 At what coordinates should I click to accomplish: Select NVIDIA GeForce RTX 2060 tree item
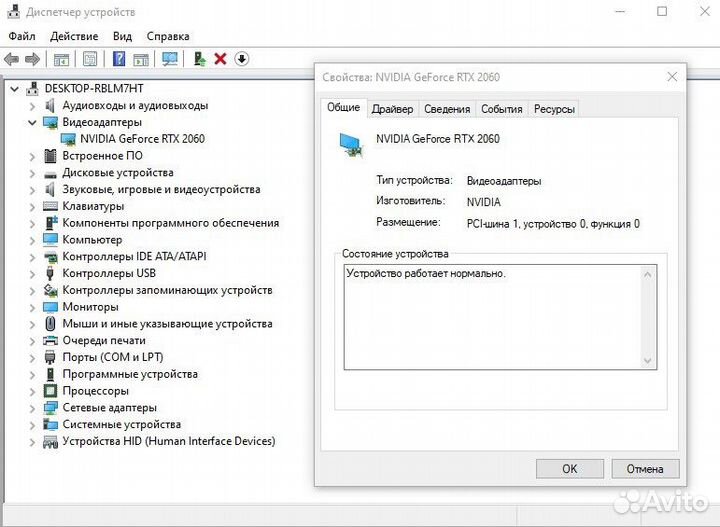142,139
